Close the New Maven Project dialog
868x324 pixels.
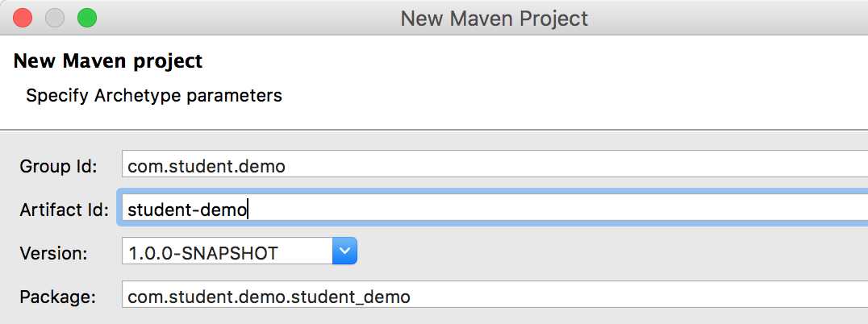(23, 17)
